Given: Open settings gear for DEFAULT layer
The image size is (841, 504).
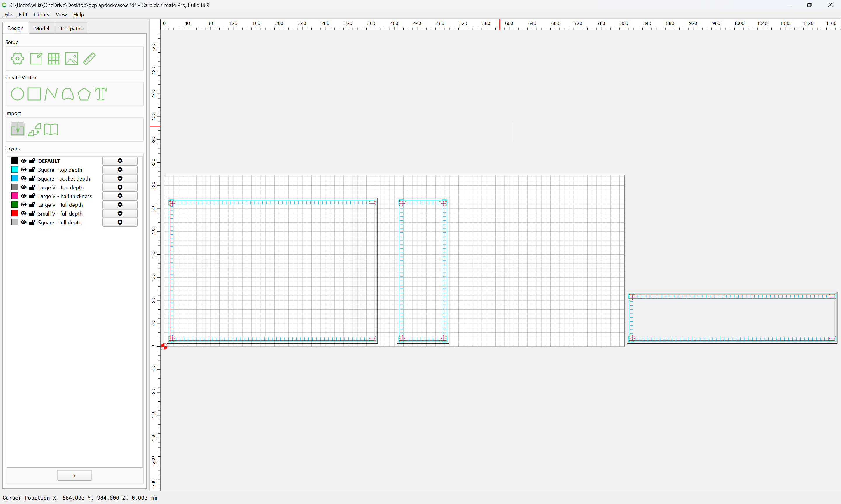Looking at the screenshot, I should (x=120, y=161).
